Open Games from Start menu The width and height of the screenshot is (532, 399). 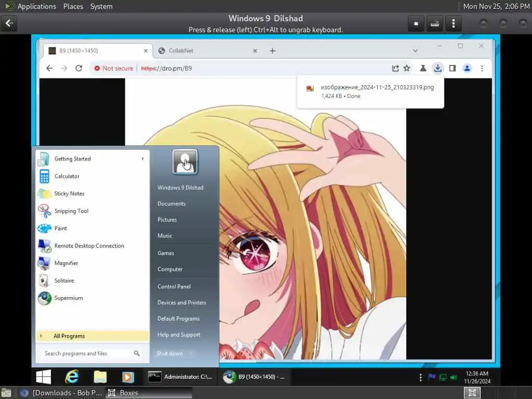(166, 253)
